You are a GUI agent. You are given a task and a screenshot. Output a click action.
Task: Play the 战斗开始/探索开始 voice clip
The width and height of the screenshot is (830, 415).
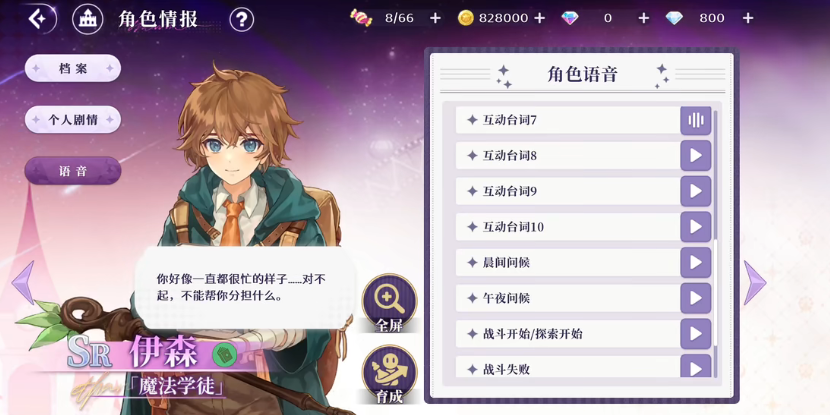pos(696,334)
